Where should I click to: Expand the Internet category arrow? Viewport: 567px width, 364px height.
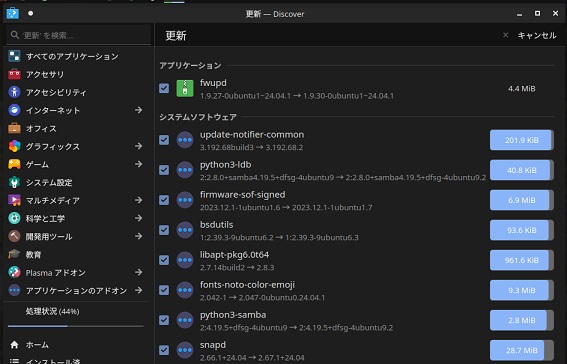[138, 110]
